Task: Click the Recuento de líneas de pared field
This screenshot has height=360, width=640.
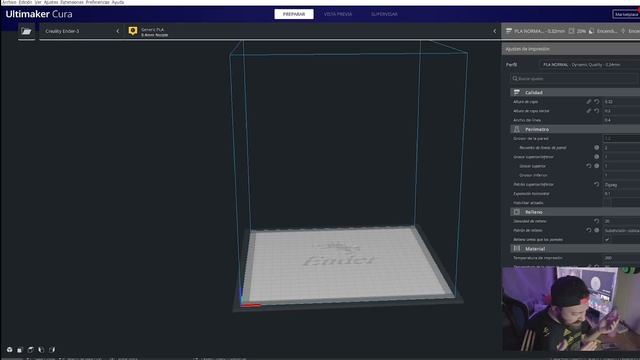Action: coord(622,147)
